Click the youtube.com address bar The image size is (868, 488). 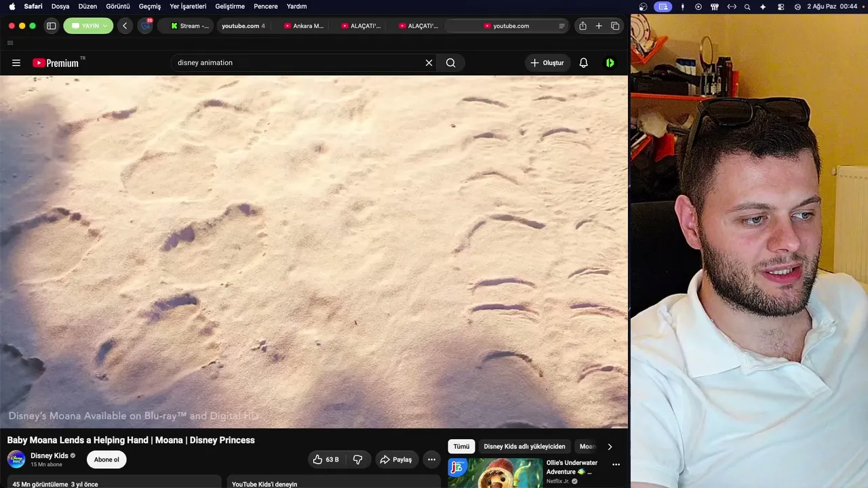(x=507, y=26)
